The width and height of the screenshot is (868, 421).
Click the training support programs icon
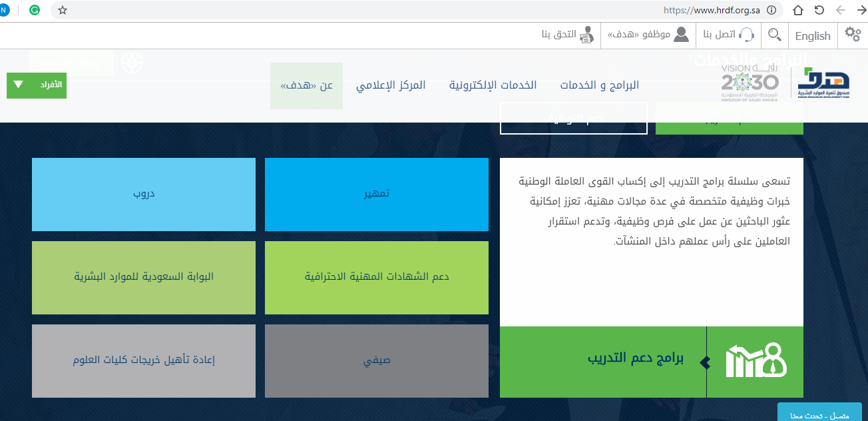pyautogui.click(x=756, y=362)
